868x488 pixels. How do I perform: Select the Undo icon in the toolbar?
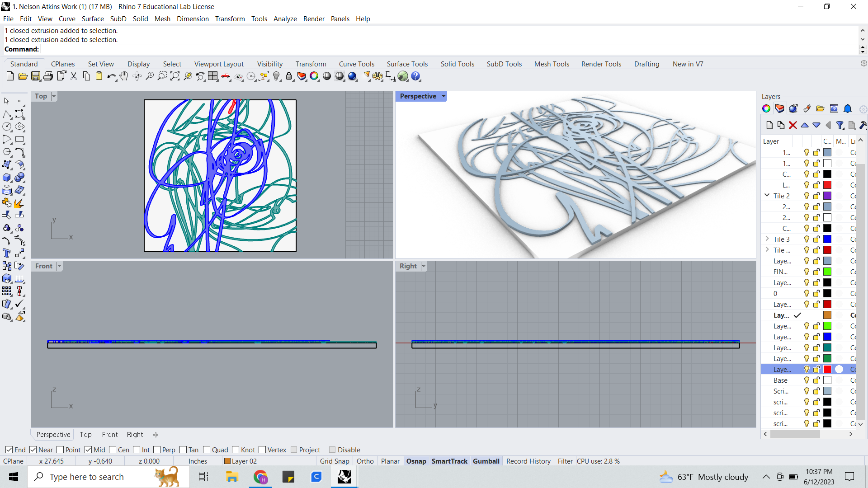(111, 76)
